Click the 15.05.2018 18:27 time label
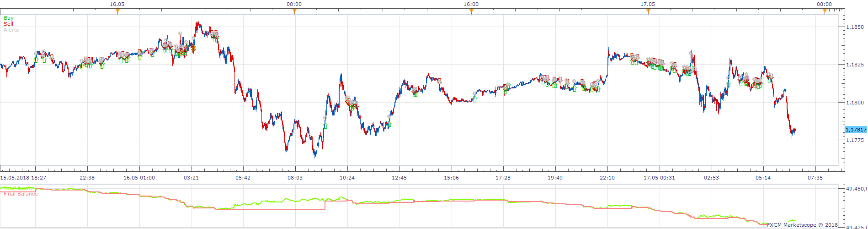Viewport: 868px width, 229px height. click(x=23, y=178)
